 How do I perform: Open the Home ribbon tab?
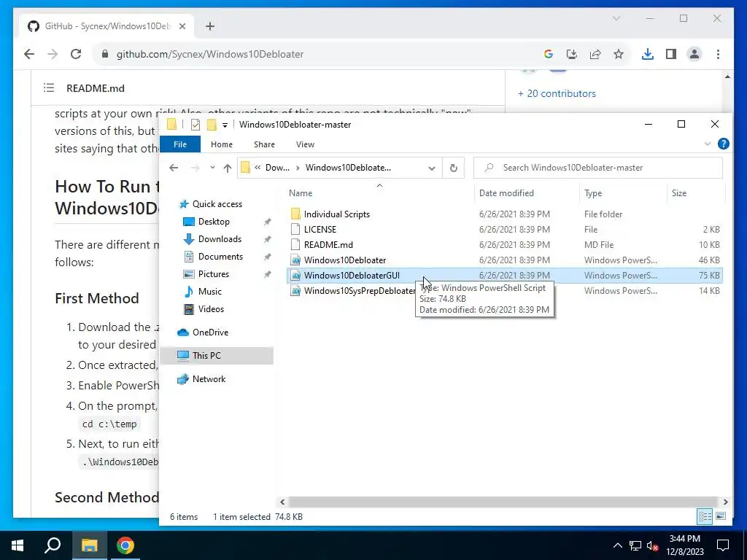point(222,144)
